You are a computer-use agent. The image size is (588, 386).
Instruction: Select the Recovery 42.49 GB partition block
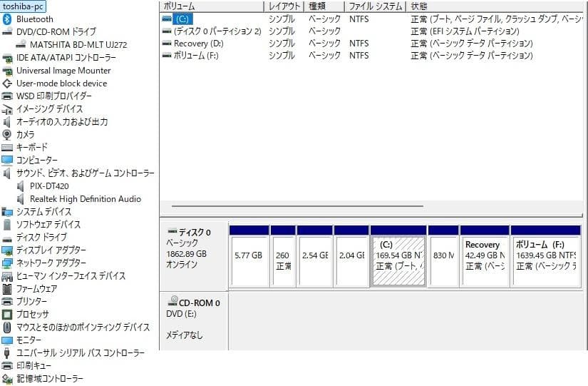[x=485, y=256]
